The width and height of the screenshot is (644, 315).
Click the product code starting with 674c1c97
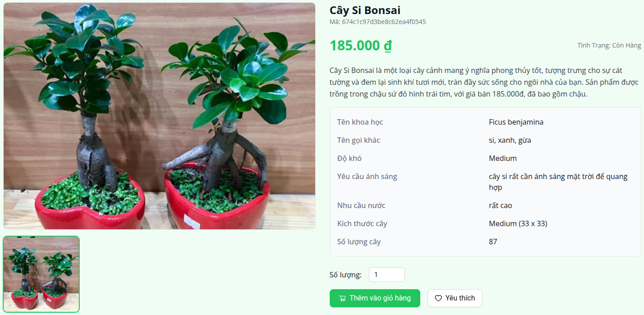click(x=378, y=22)
